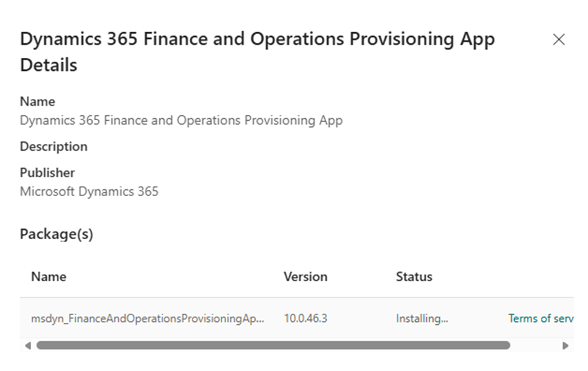Click the Installing... status cell

pyautogui.click(x=422, y=319)
